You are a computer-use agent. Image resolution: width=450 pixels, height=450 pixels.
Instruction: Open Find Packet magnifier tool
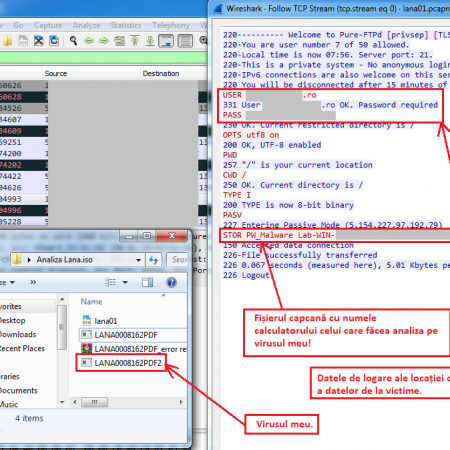pos(73,41)
